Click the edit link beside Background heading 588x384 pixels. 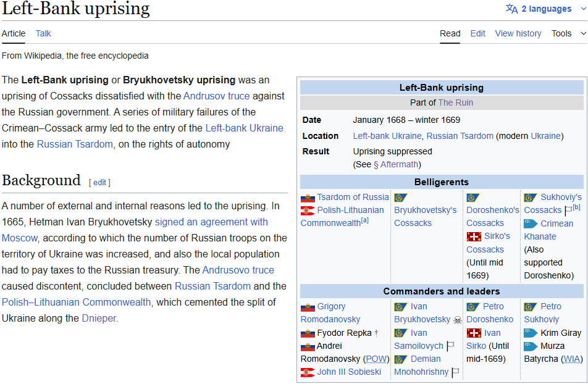pyautogui.click(x=100, y=183)
